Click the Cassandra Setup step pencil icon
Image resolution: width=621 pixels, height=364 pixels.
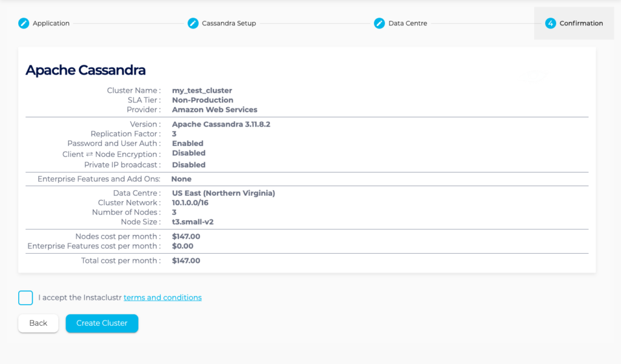coord(193,24)
